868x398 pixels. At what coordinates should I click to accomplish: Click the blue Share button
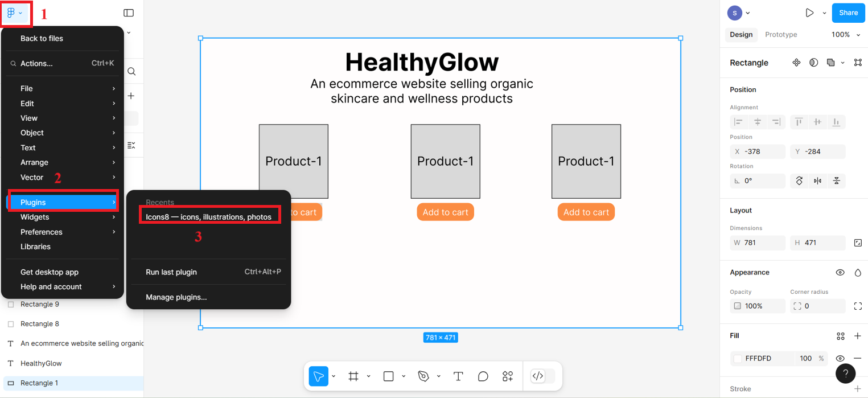point(848,13)
